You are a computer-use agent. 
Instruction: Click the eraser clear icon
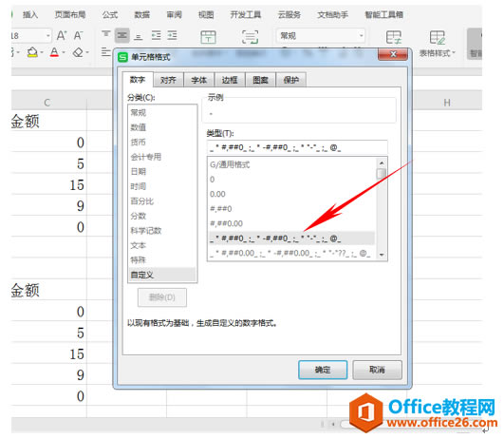coord(78,52)
